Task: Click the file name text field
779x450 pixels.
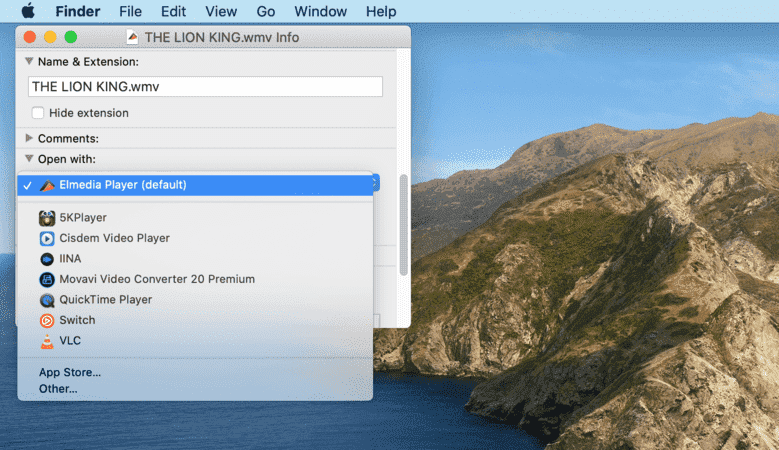Action: pyautogui.click(x=205, y=86)
